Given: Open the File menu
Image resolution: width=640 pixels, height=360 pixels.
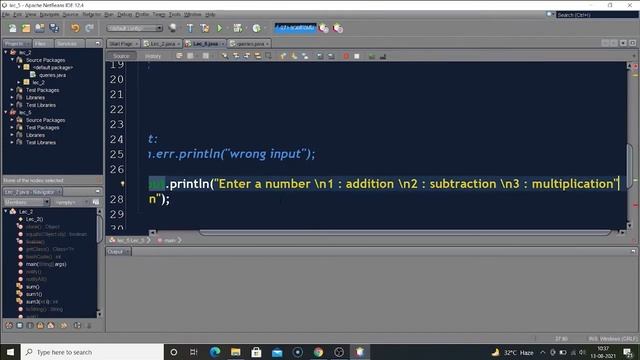Looking at the screenshot, I should (x=6, y=14).
